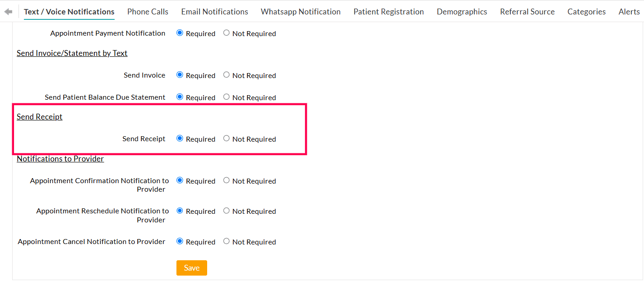
Task: Open the Alerts tab
Action: (629, 12)
